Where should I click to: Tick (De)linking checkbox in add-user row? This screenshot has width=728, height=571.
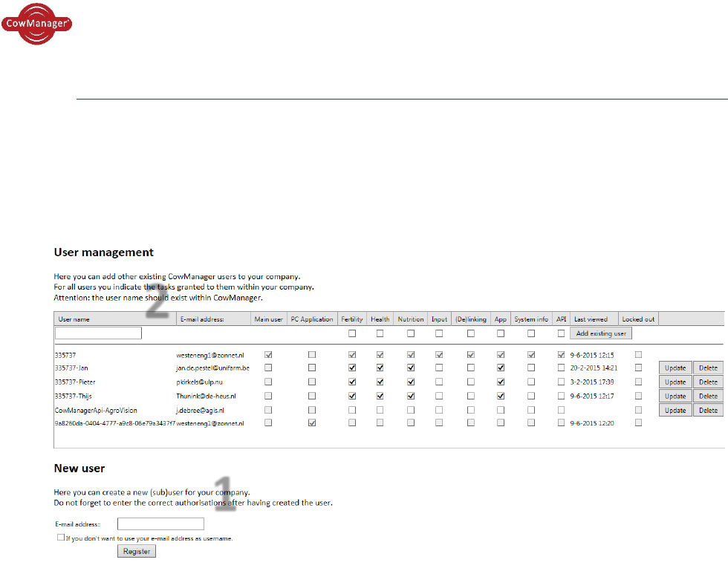471,333
